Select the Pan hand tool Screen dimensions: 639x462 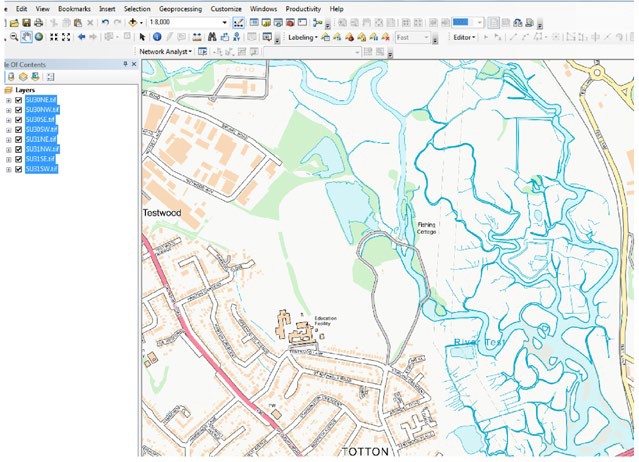coord(26,37)
